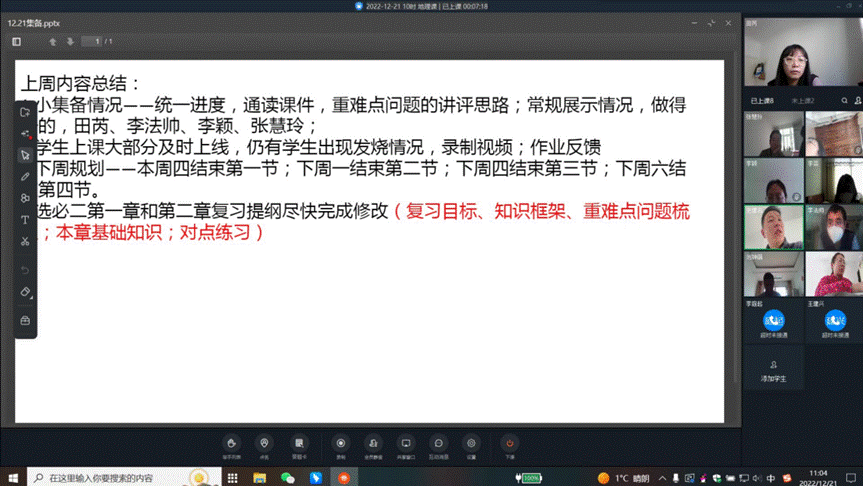Select the pencil drawing tool
This screenshot has width=863, height=486.
tap(25, 176)
